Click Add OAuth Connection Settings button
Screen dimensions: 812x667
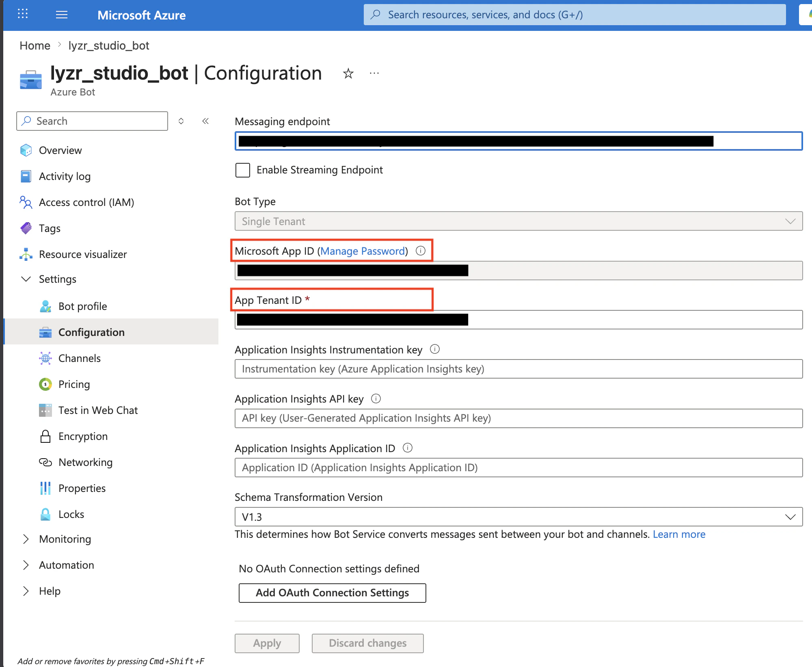tap(332, 593)
